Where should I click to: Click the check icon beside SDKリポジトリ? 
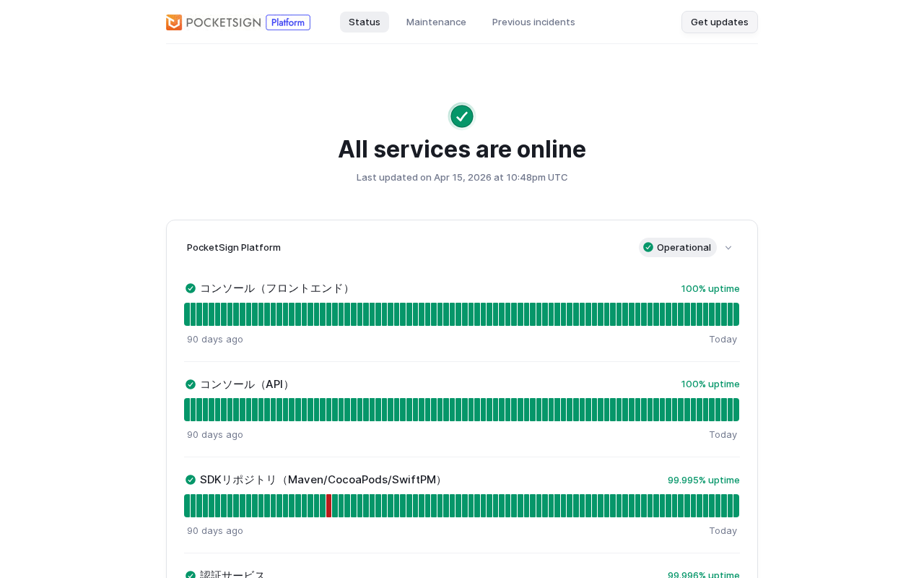click(191, 480)
